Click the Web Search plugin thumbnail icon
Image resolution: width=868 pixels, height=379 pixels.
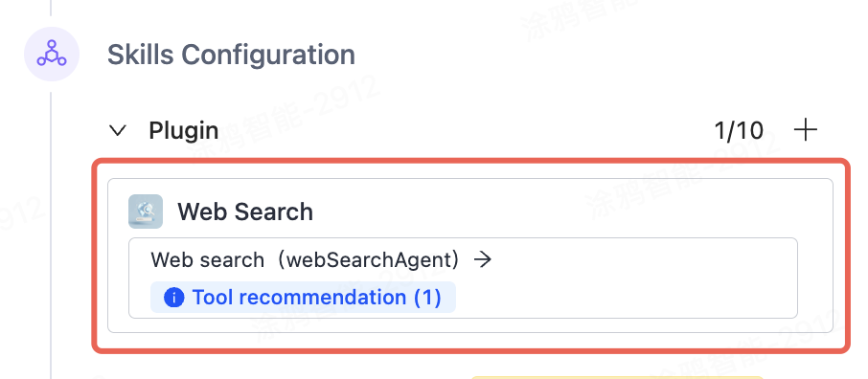pos(146,212)
